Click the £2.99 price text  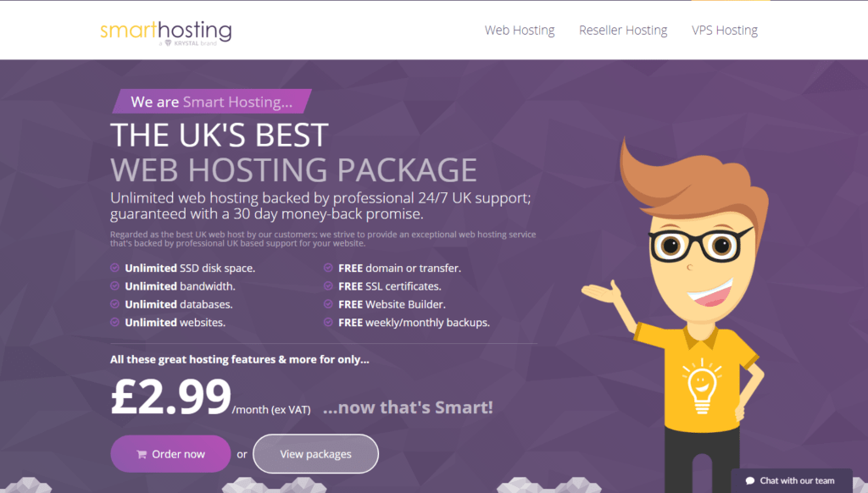coord(170,396)
